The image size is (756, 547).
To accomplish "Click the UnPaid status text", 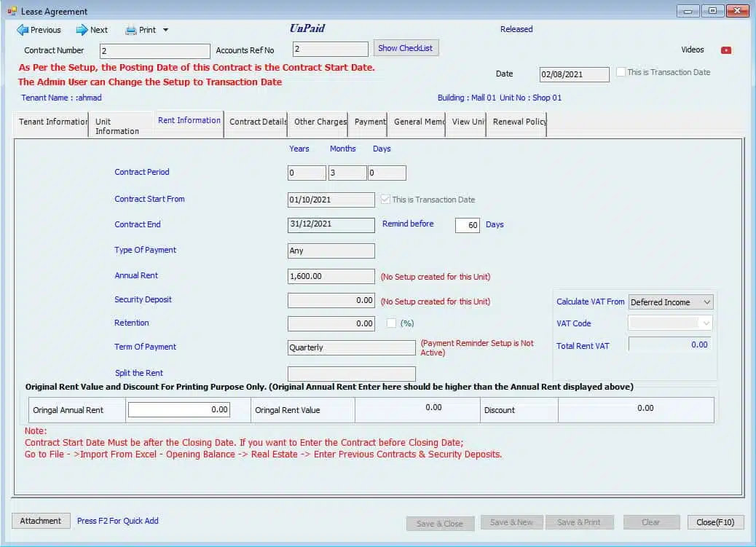I will pos(307,28).
